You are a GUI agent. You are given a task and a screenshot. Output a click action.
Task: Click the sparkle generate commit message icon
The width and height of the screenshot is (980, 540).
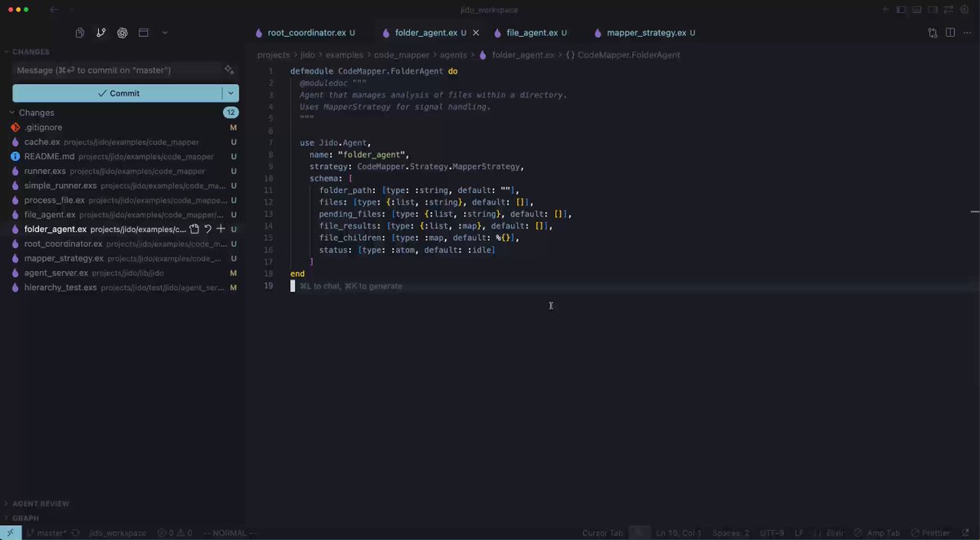(229, 70)
